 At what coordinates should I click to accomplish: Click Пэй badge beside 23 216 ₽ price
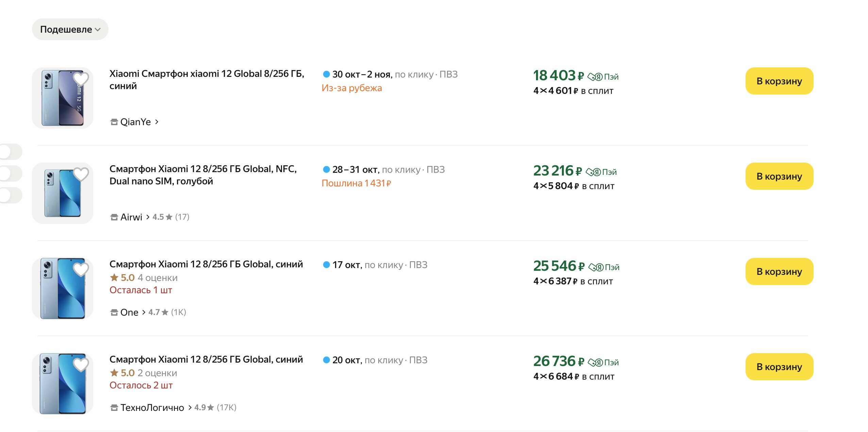pos(601,172)
